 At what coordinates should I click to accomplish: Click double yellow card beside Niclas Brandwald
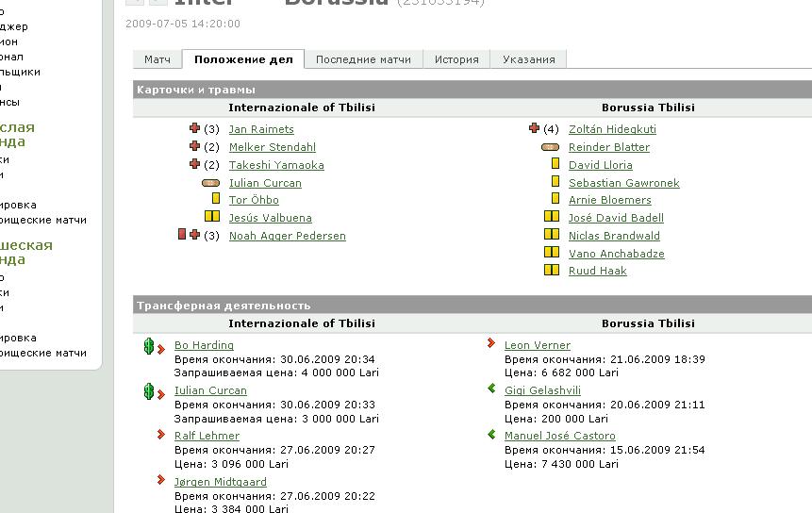(x=552, y=234)
